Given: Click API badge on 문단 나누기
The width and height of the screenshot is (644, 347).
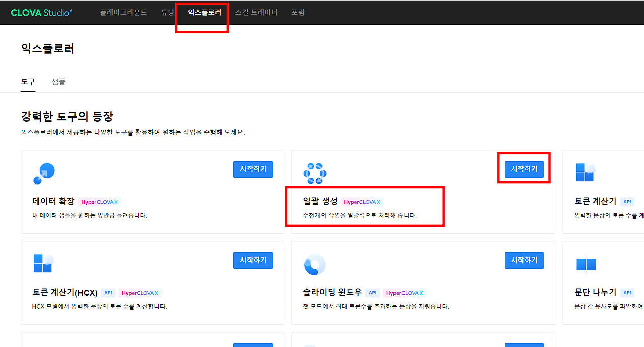Looking at the screenshot, I should [627, 293].
